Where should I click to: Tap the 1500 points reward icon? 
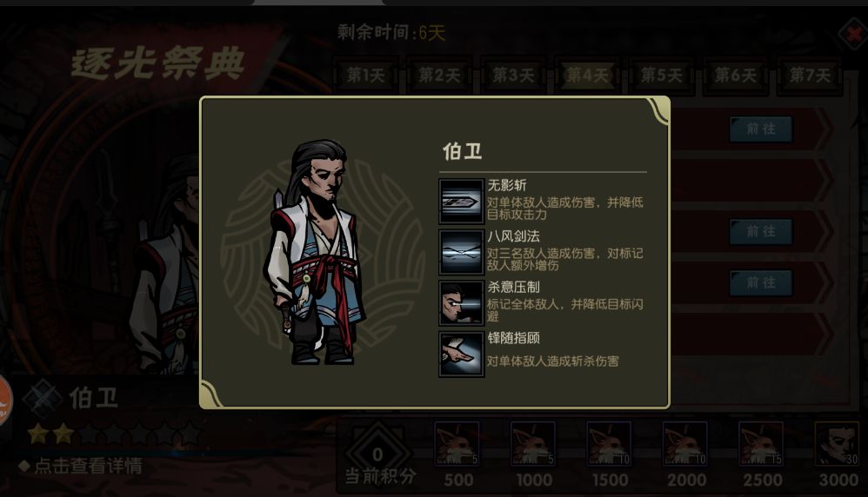609,443
